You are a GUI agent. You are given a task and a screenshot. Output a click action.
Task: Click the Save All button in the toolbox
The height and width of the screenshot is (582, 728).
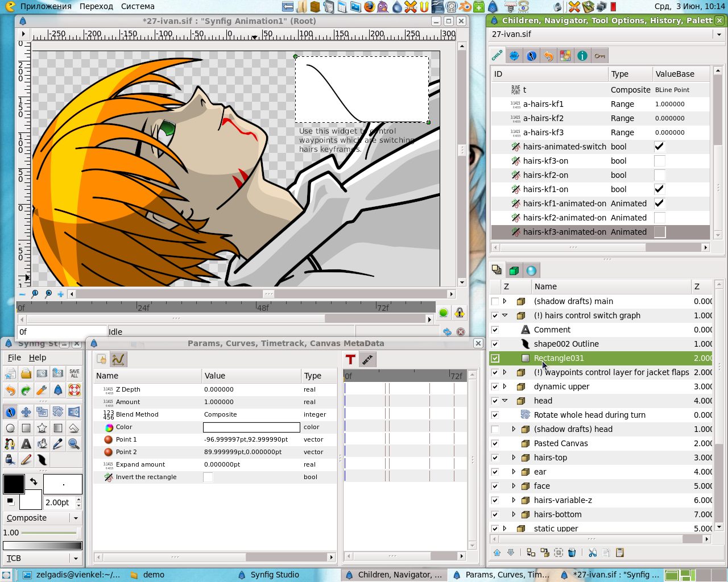click(74, 373)
